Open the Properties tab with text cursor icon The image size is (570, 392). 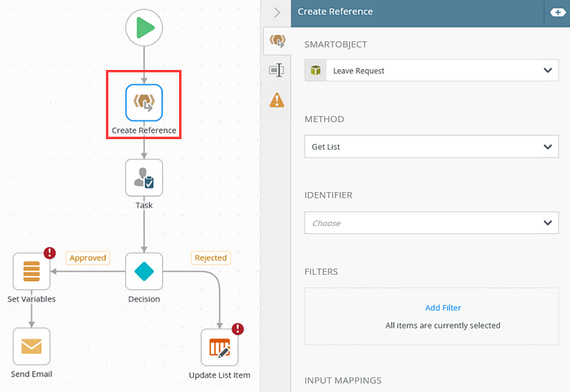(x=277, y=70)
